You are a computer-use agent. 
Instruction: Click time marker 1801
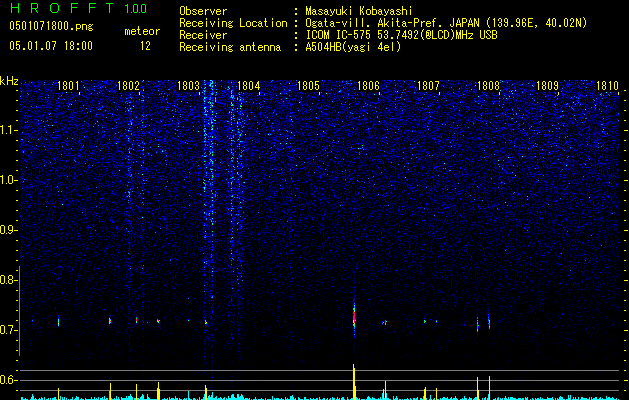[x=68, y=86]
